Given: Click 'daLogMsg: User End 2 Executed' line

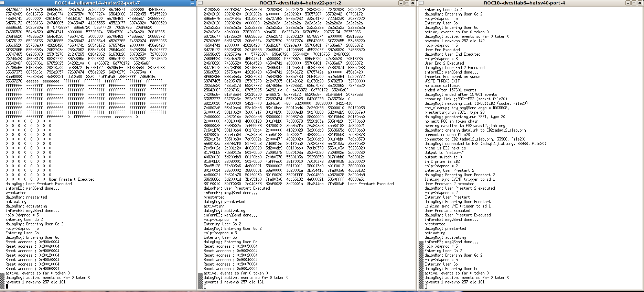Looking at the screenshot, I should [x=454, y=68].
